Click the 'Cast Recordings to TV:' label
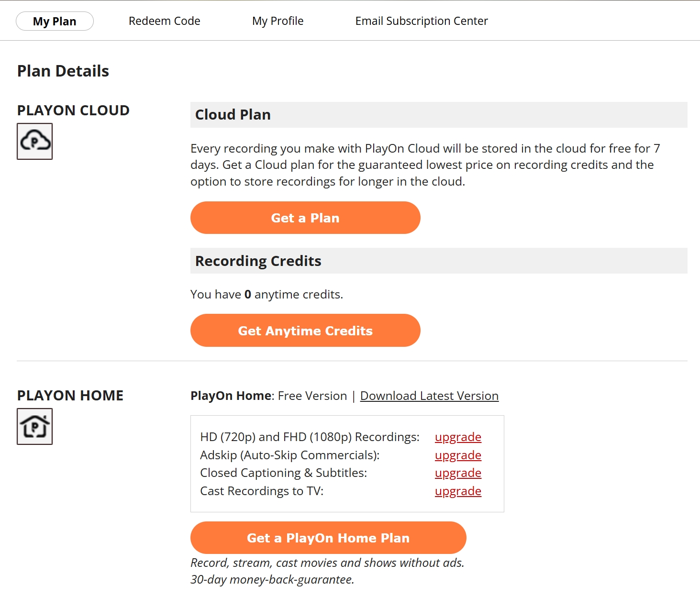The width and height of the screenshot is (700, 597). pos(262,491)
